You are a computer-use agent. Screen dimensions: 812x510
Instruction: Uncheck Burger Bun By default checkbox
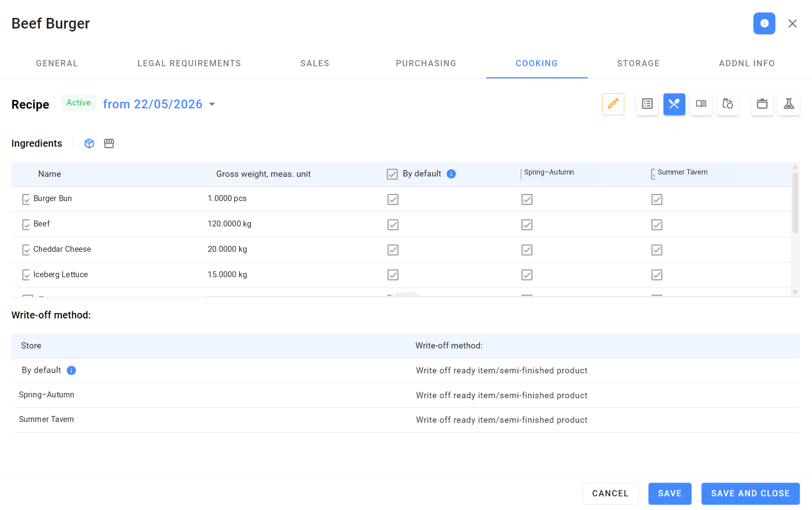pyautogui.click(x=393, y=199)
